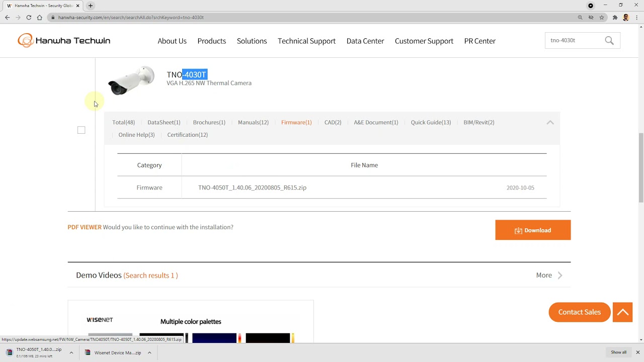The height and width of the screenshot is (362, 644).
Task: Select the CAD(2) tab
Action: point(333,122)
